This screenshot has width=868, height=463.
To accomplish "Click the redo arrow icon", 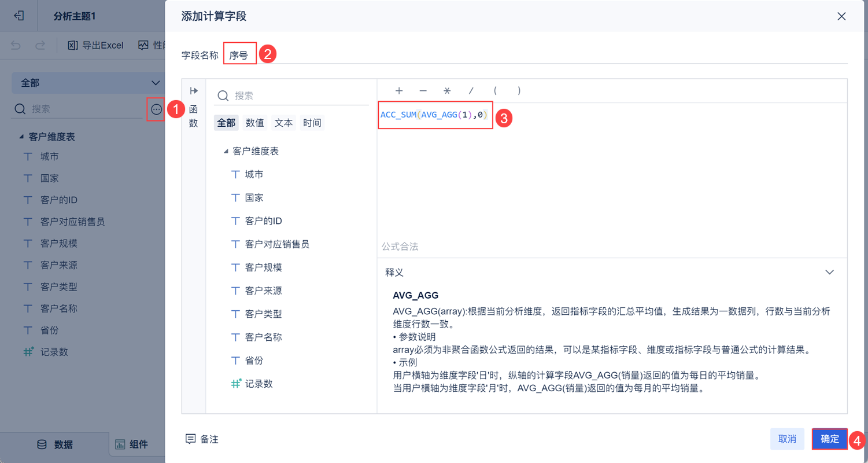I will 40,45.
